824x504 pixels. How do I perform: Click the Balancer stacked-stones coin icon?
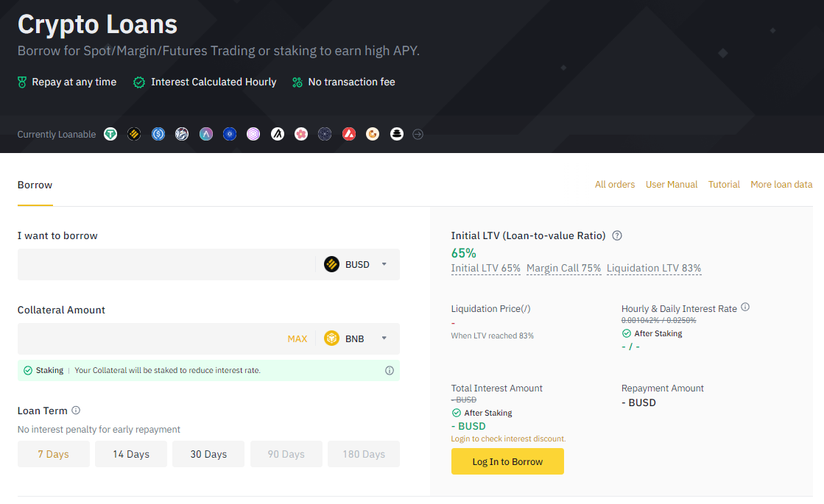(x=397, y=134)
